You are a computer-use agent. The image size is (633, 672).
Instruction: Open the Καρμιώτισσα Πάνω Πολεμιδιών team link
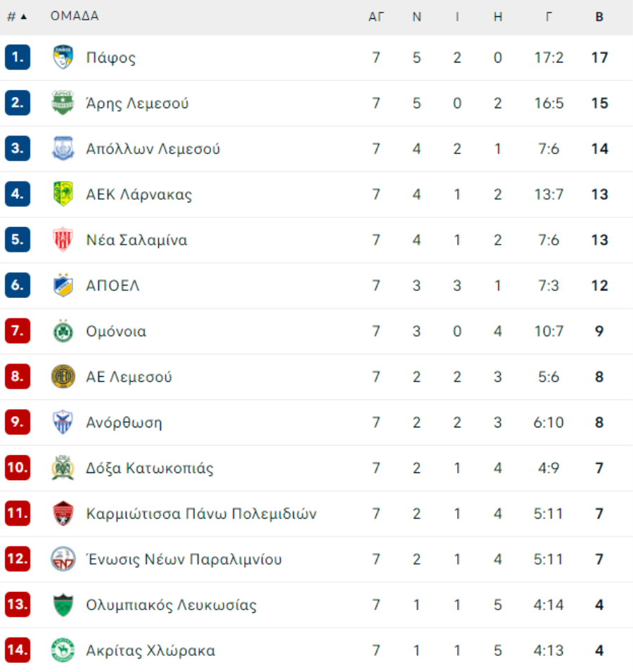point(201,513)
